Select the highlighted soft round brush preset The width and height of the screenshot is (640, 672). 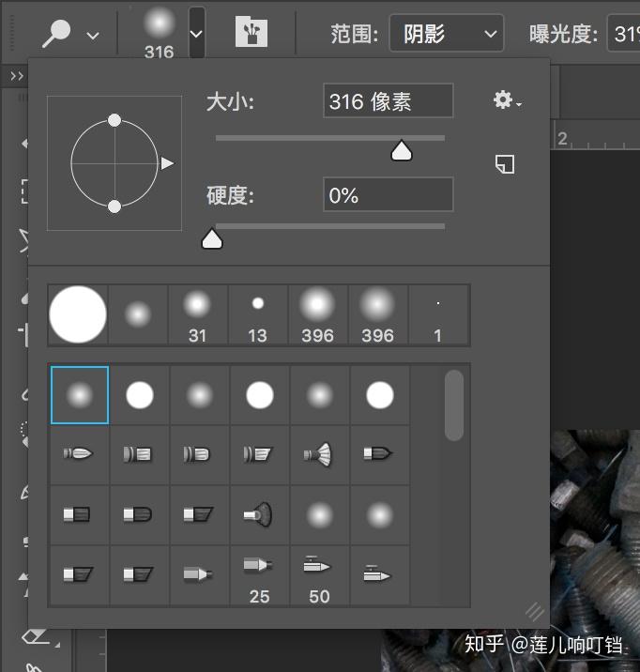[80, 395]
